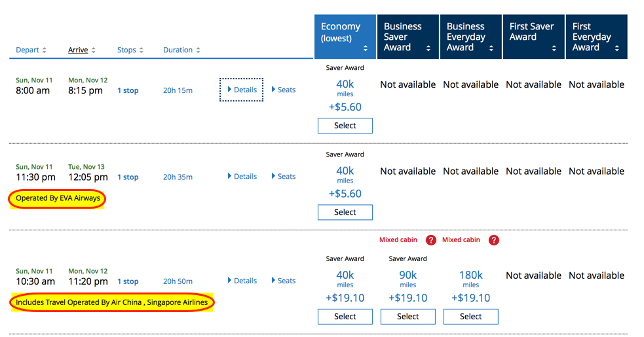The image size is (644, 337).
Task: Click the 1 stop link for 10:30 am flight
Action: coord(128,281)
